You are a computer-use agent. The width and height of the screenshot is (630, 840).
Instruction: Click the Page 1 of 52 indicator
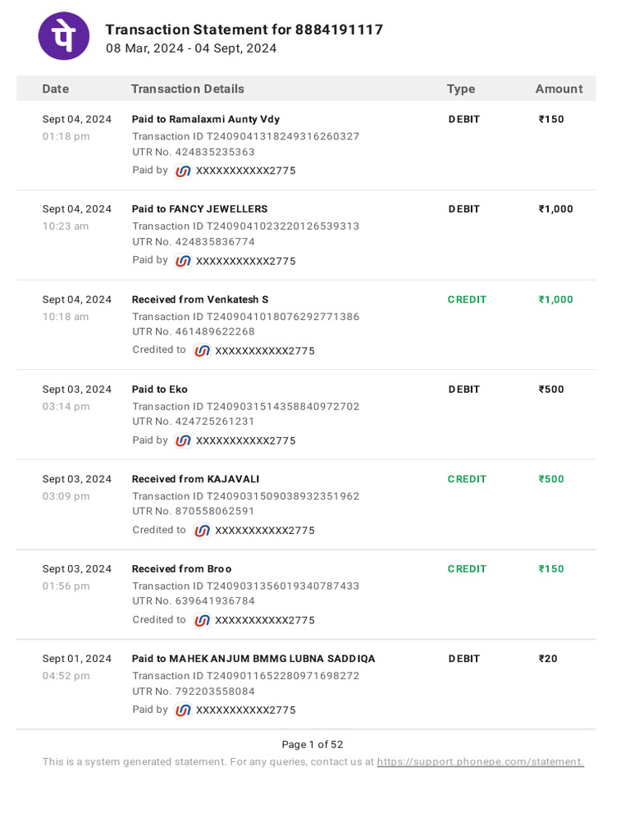point(313,745)
